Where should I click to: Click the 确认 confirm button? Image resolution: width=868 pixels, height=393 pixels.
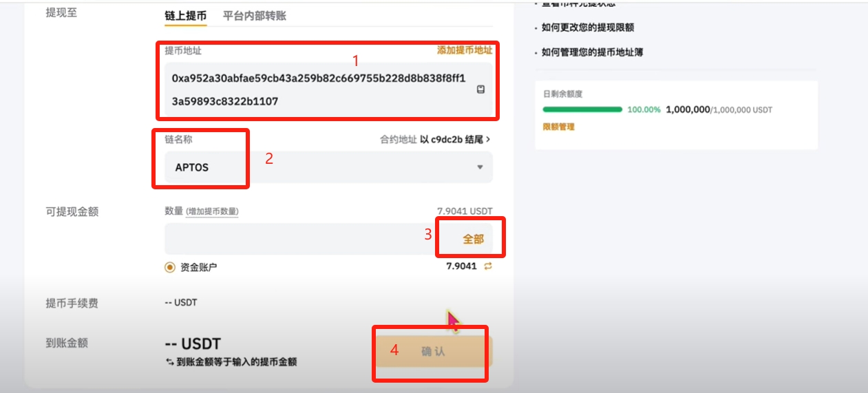(434, 352)
